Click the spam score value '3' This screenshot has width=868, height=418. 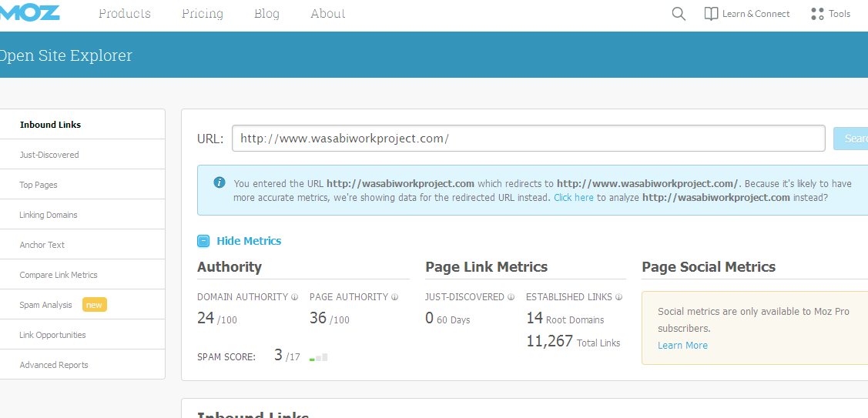[x=279, y=355]
